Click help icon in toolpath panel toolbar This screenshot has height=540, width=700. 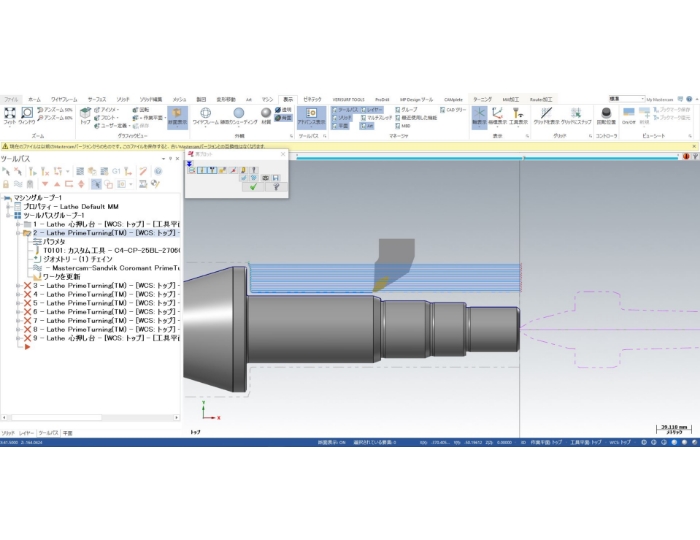coord(158,171)
